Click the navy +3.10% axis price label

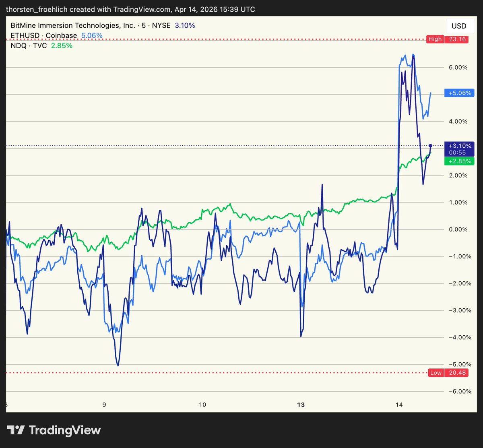pos(459,146)
